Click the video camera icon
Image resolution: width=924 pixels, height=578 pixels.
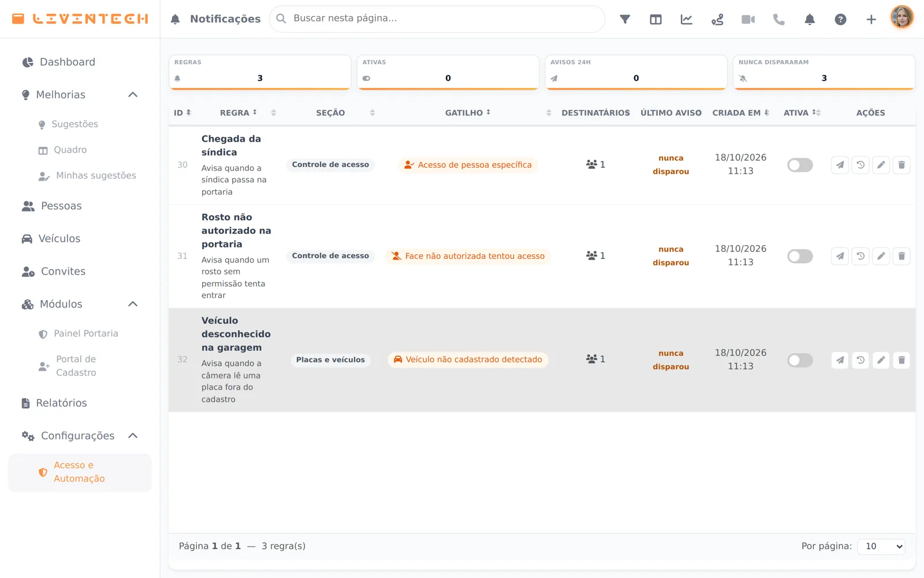click(x=748, y=19)
